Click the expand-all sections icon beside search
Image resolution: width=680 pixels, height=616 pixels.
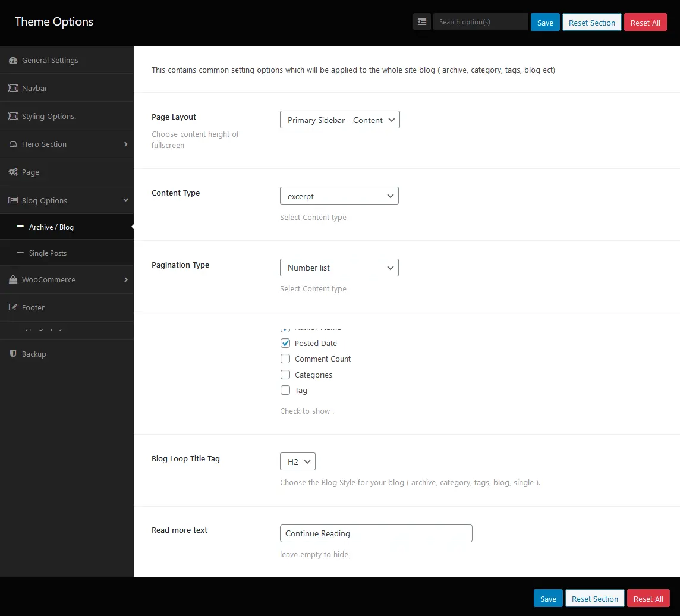(x=421, y=21)
